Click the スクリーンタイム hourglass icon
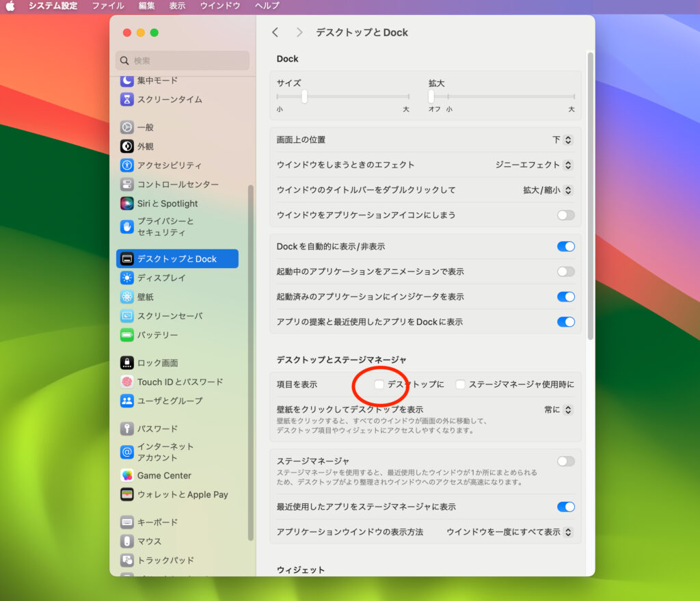 click(126, 99)
